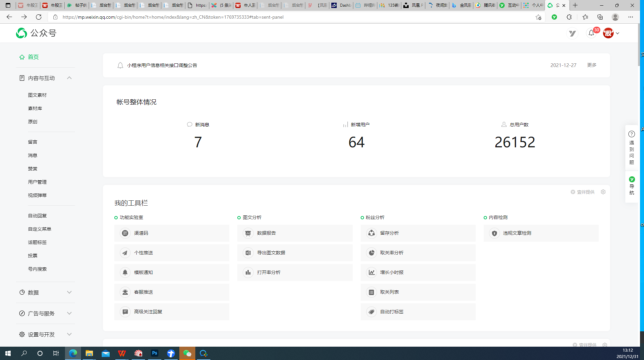Image resolution: width=644 pixels, height=360 pixels.
Task: Select 图文素材 in the sidebar
Action: pyautogui.click(x=37, y=95)
